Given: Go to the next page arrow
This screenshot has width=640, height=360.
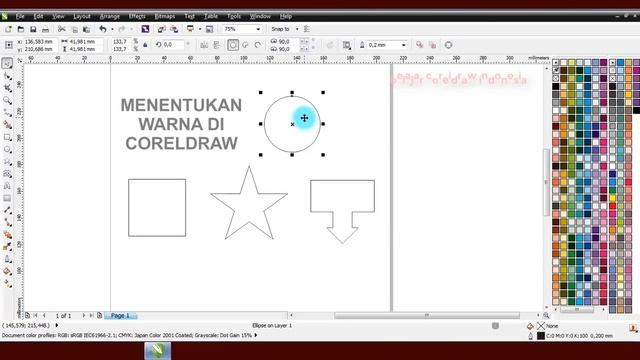Looking at the screenshot, I should [x=84, y=316].
